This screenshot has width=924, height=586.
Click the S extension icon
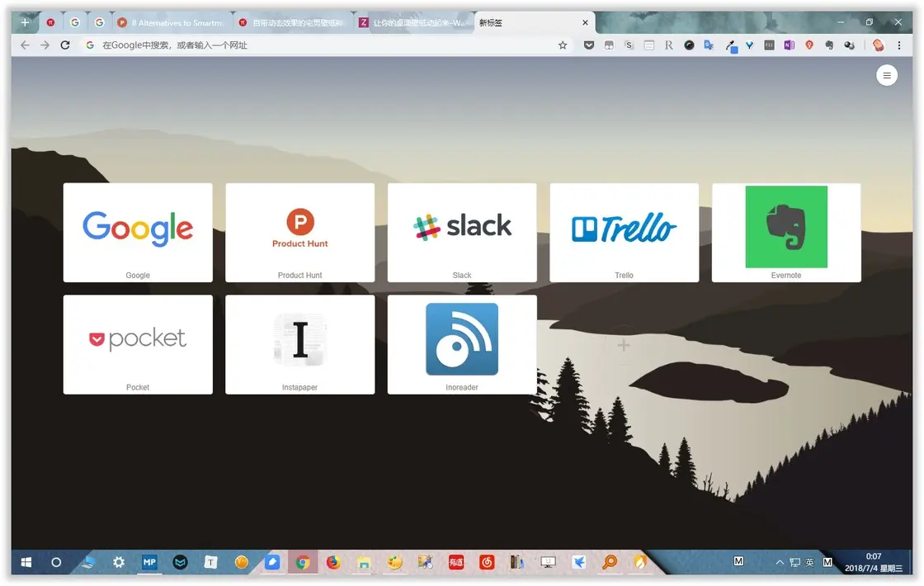click(x=629, y=45)
